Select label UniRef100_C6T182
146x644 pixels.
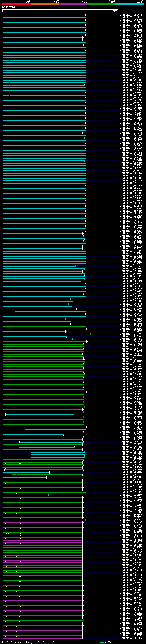click(131, 304)
